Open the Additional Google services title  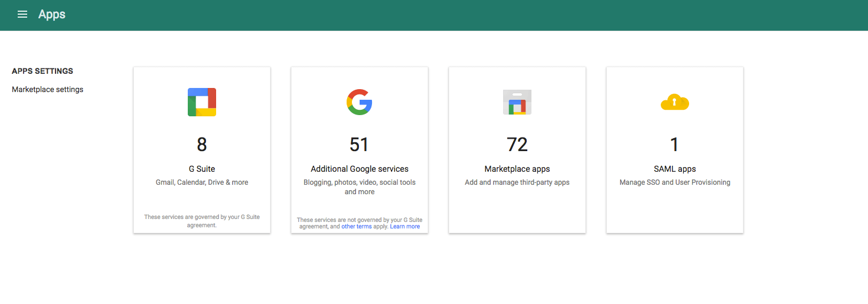pos(360,169)
